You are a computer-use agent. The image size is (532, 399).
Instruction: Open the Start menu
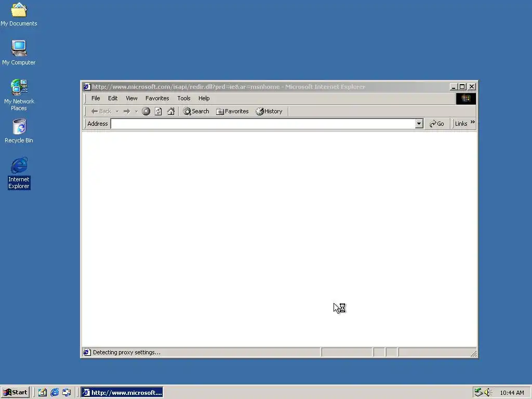pyautogui.click(x=15, y=393)
